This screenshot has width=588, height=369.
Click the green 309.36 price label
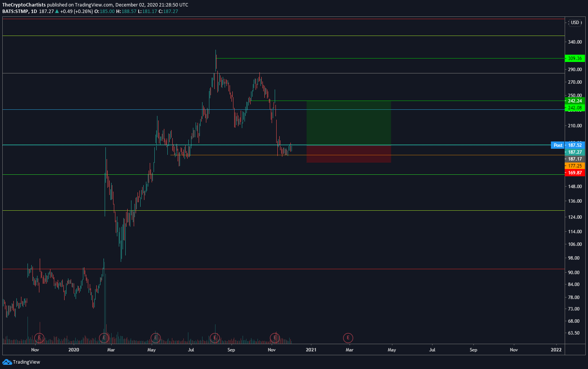(x=575, y=59)
